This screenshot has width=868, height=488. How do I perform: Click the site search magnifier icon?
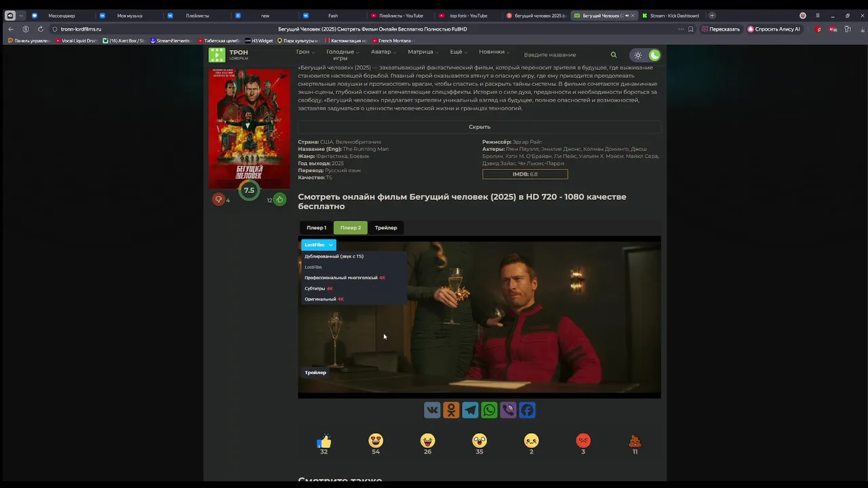tap(614, 55)
